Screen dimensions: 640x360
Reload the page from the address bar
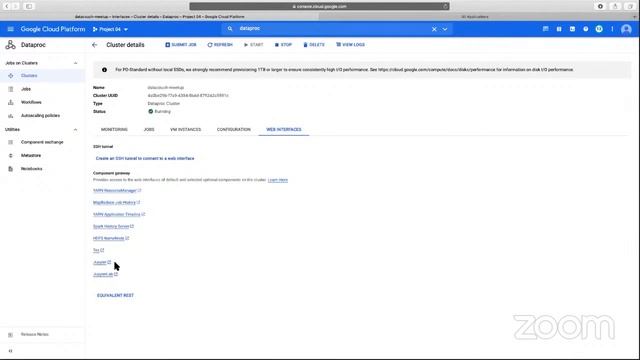(x=445, y=7)
